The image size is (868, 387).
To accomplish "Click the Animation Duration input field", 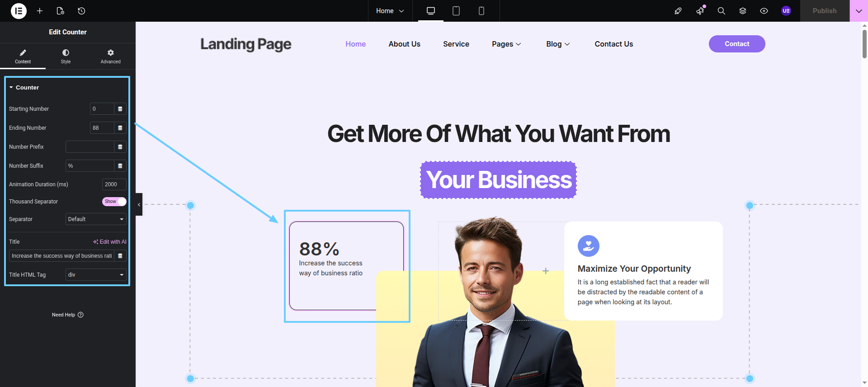I will [114, 184].
